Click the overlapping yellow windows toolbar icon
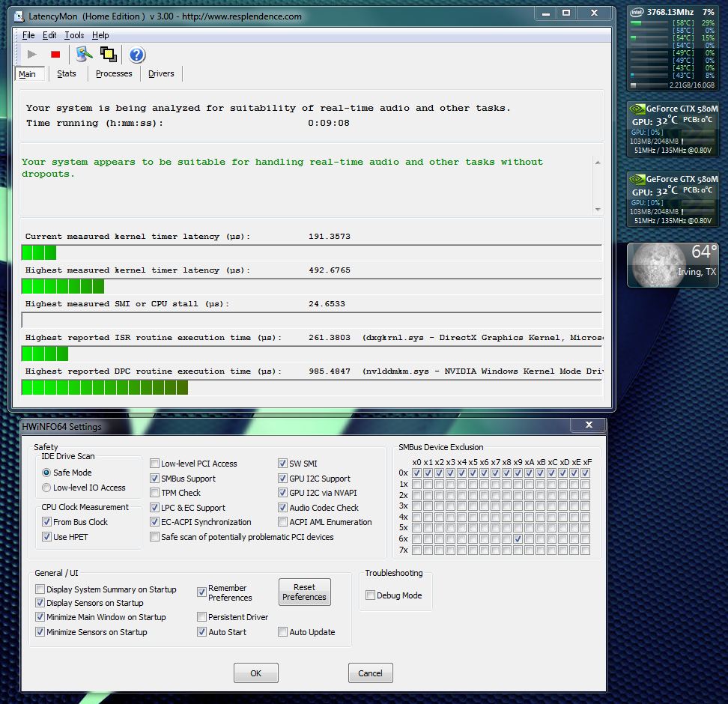This screenshot has width=728, height=704. (x=109, y=55)
